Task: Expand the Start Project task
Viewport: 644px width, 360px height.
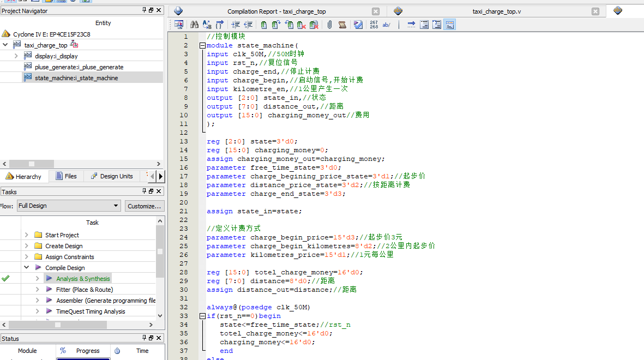Action: tap(27, 235)
